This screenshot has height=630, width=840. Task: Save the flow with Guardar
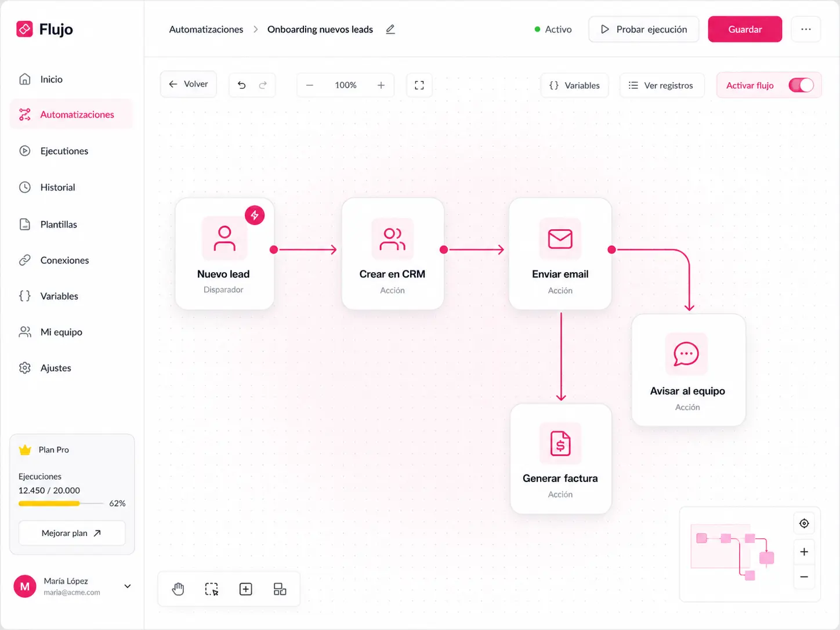tap(745, 29)
